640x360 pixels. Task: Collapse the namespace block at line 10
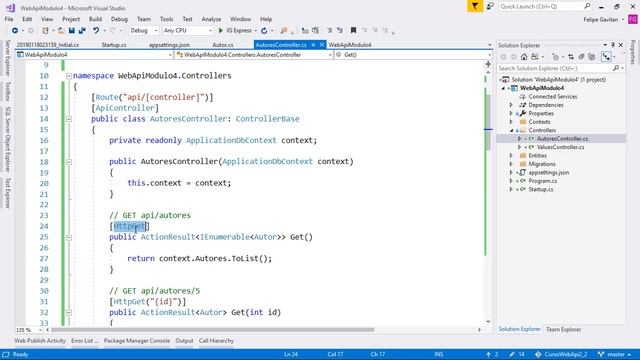coord(69,76)
